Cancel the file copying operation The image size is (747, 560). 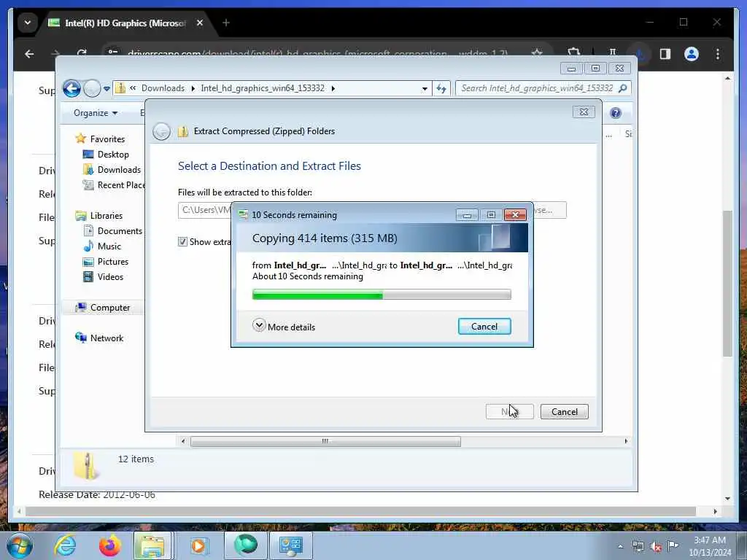point(484,327)
